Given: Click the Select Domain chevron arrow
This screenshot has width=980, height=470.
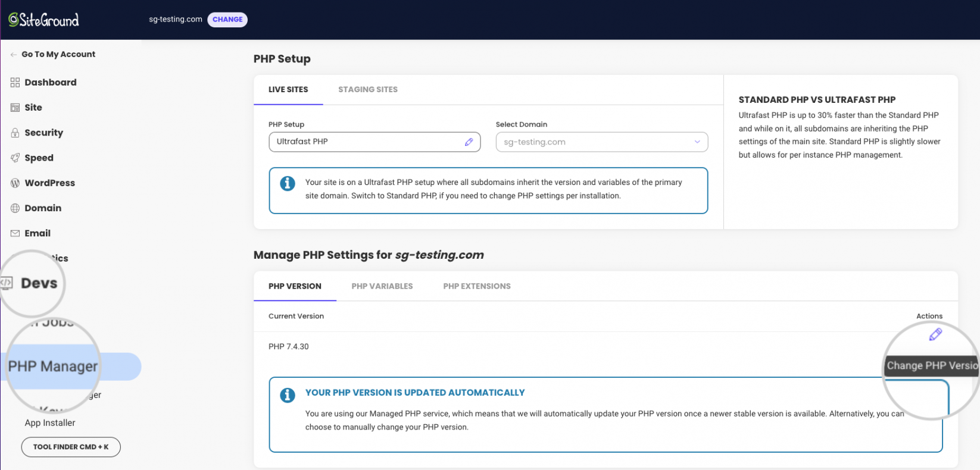Looking at the screenshot, I should click(697, 142).
